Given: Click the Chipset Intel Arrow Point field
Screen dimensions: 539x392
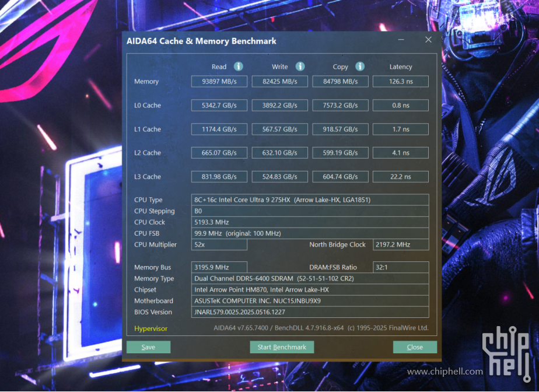Looking at the screenshot, I should [310, 289].
